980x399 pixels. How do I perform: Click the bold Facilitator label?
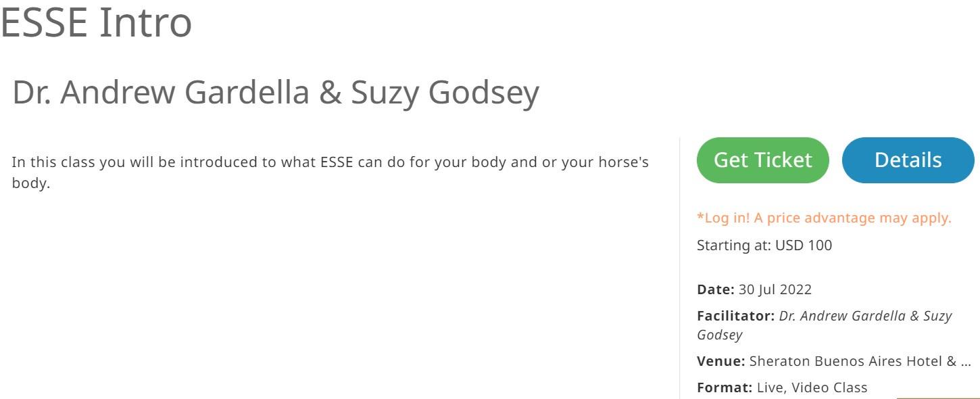[x=735, y=316]
